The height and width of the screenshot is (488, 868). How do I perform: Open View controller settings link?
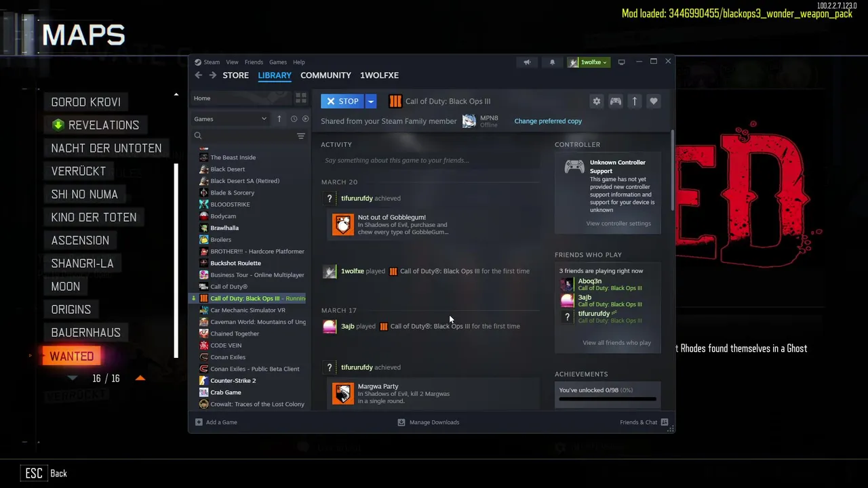618,224
